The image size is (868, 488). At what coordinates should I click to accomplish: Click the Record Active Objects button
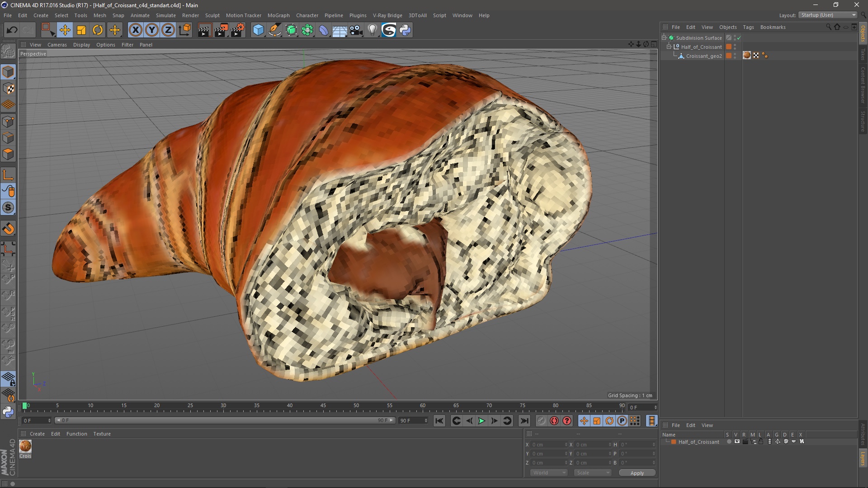tap(541, 421)
